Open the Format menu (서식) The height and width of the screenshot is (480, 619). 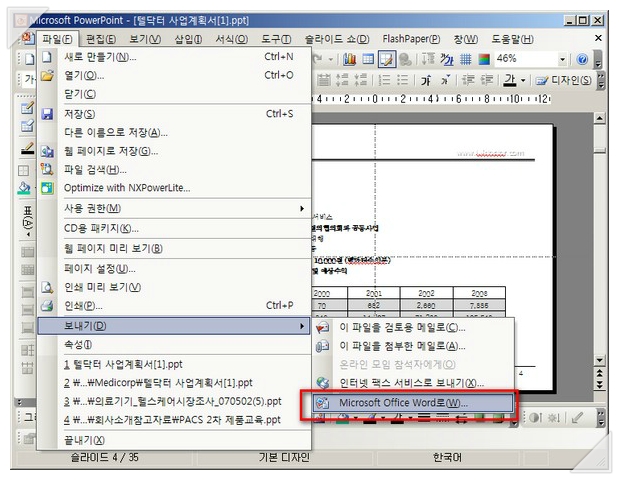point(231,39)
